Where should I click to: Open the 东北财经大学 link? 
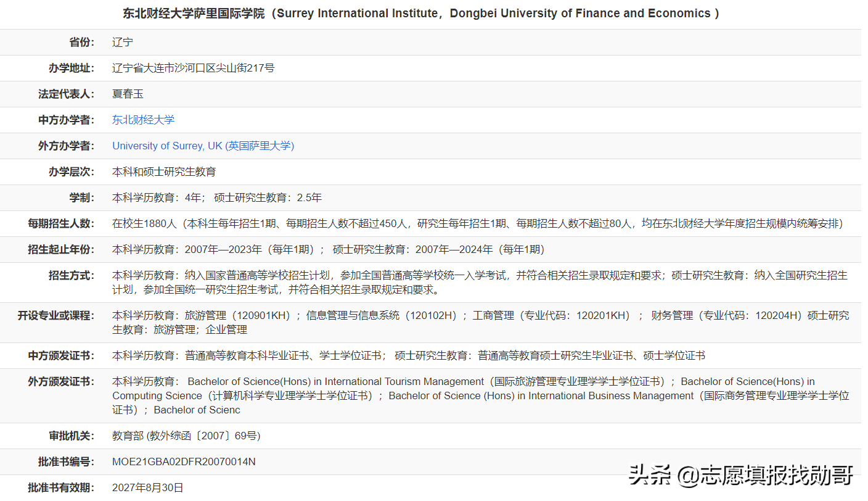[x=143, y=120]
